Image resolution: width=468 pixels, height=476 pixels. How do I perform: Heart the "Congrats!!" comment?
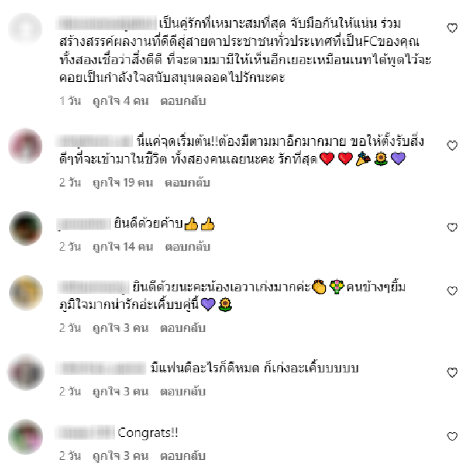click(452, 436)
